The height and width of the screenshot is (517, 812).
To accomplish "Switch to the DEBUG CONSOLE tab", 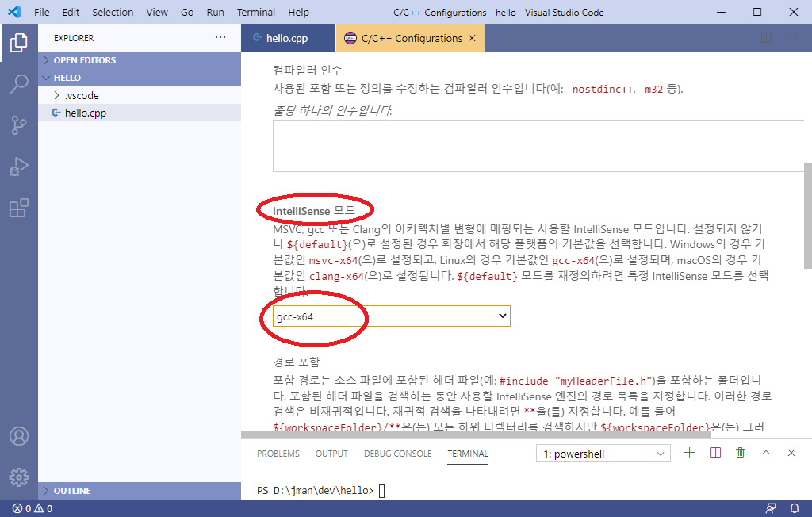I will pyautogui.click(x=398, y=454).
